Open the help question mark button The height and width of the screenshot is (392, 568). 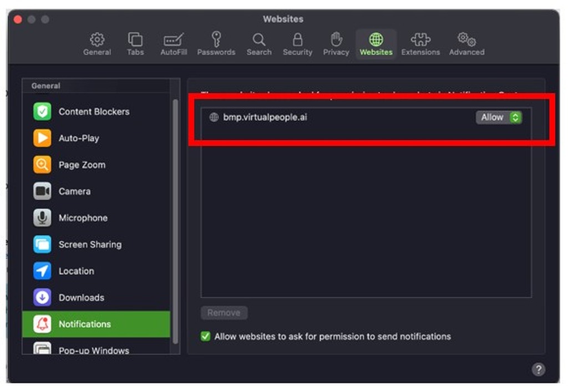pos(537,369)
